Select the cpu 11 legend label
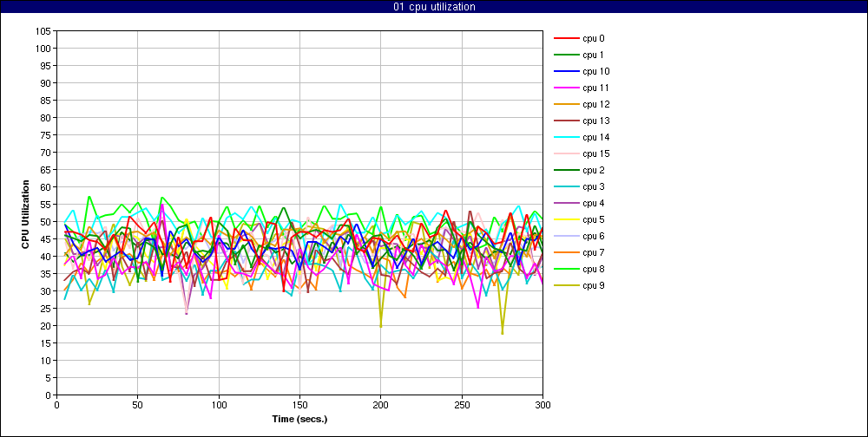868x437 pixels. tap(595, 88)
